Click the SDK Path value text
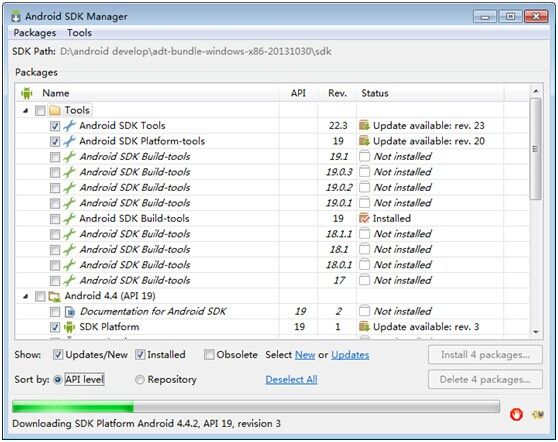The image size is (558, 442). click(196, 52)
